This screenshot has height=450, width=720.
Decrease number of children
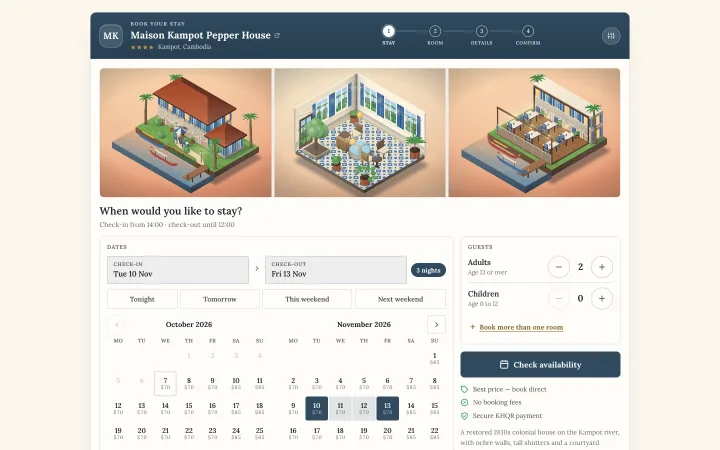(558, 298)
